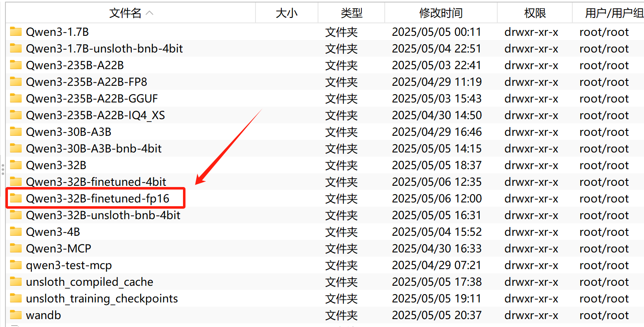The height and width of the screenshot is (327, 644).
Task: Click the Qwen3-235B-A22B-FP8 name
Action: click(87, 82)
